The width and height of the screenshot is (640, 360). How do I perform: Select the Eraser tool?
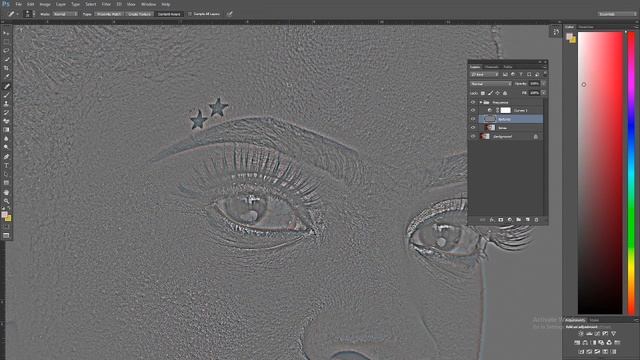point(6,121)
